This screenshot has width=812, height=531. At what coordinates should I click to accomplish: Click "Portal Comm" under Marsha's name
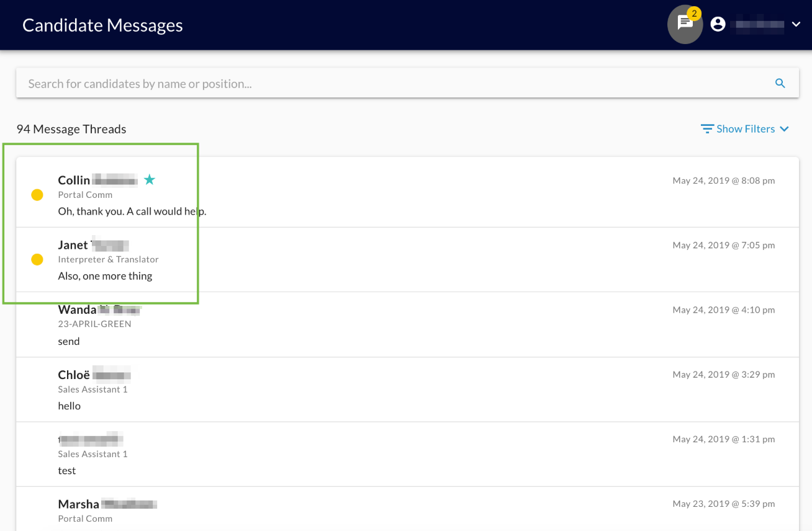coord(85,519)
